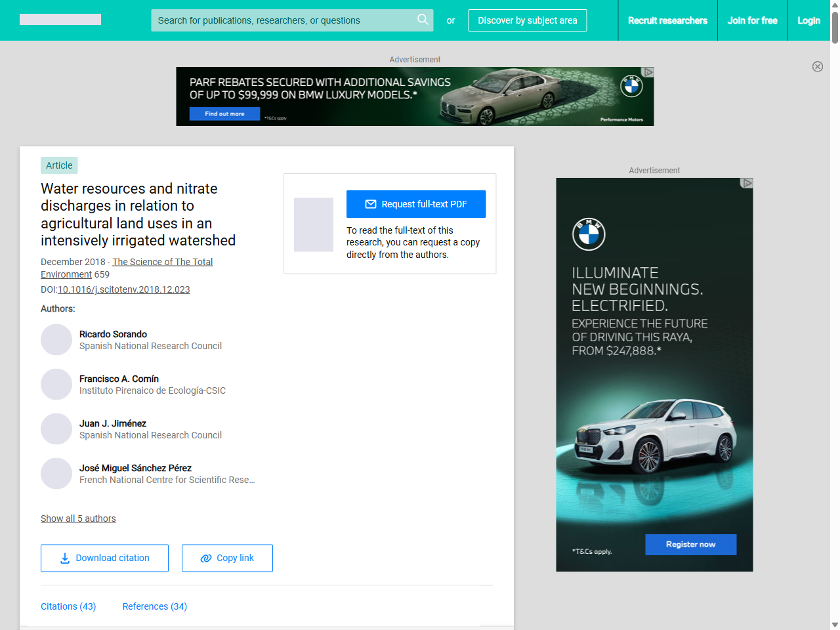Click the article title heading
840x630 pixels.
pyautogui.click(x=138, y=215)
